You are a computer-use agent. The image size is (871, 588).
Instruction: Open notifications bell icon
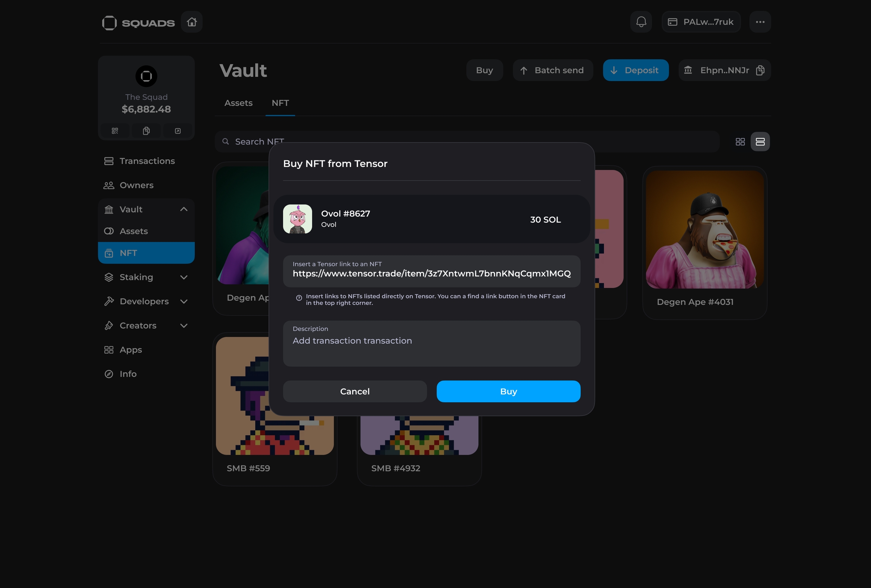click(641, 22)
